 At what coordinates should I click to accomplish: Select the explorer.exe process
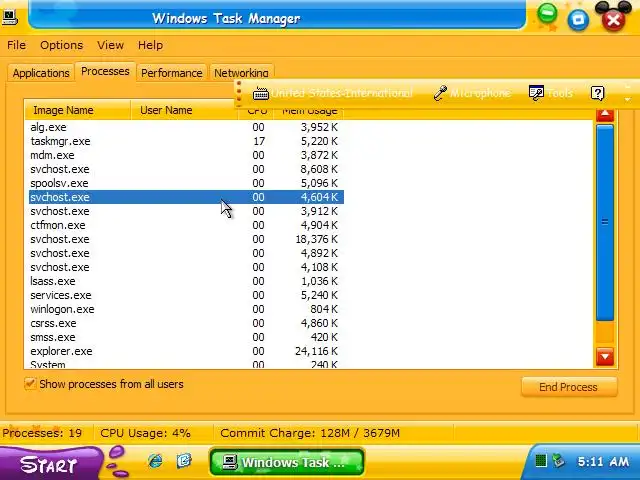click(x=186, y=351)
